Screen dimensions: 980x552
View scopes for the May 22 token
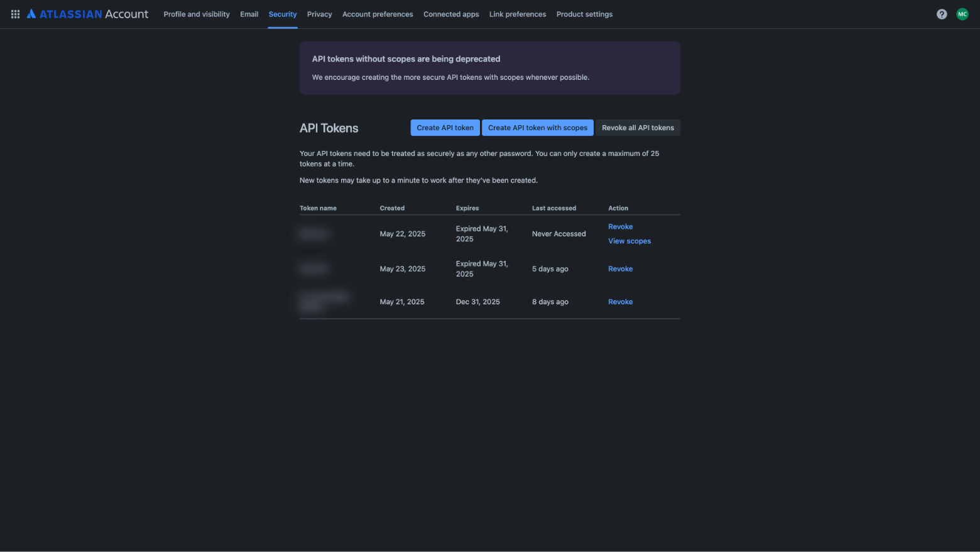[629, 241]
